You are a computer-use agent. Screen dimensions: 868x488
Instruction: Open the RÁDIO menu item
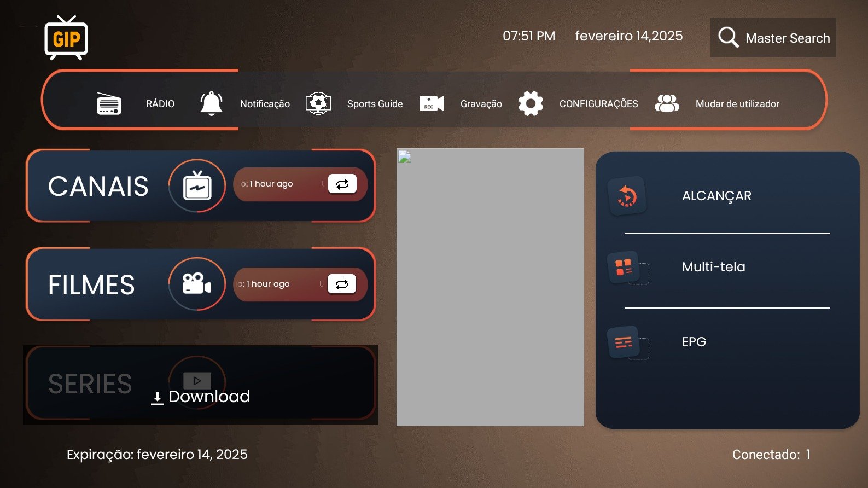[x=160, y=104]
